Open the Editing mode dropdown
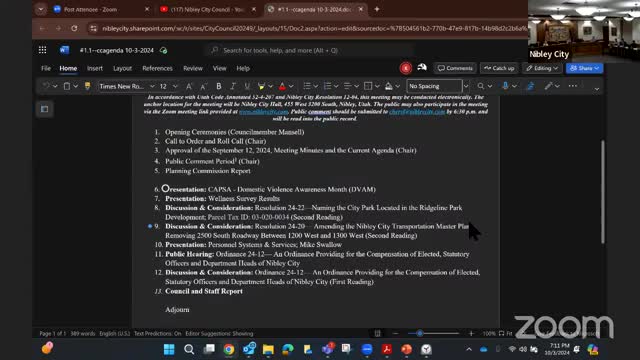This screenshot has width=640, height=360. tap(542, 68)
